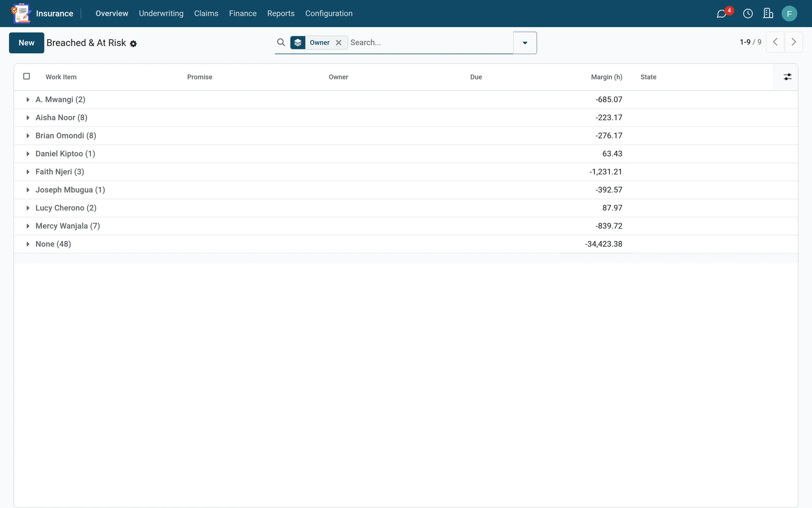Open the company switcher building icon
This screenshot has height=508, width=812.
point(768,14)
